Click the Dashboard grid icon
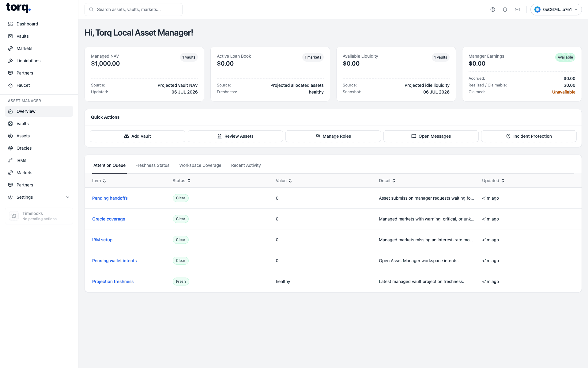The width and height of the screenshot is (588, 368). (10, 24)
